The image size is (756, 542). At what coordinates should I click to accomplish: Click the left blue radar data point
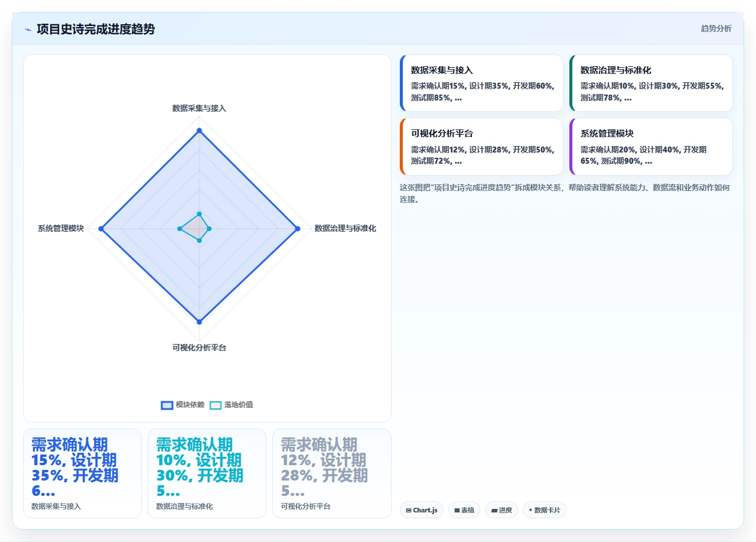pyautogui.click(x=101, y=229)
